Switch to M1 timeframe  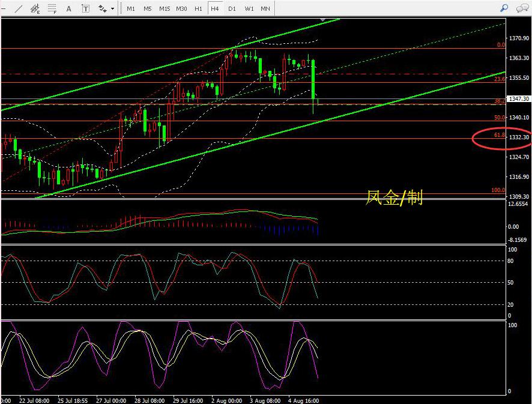point(130,8)
